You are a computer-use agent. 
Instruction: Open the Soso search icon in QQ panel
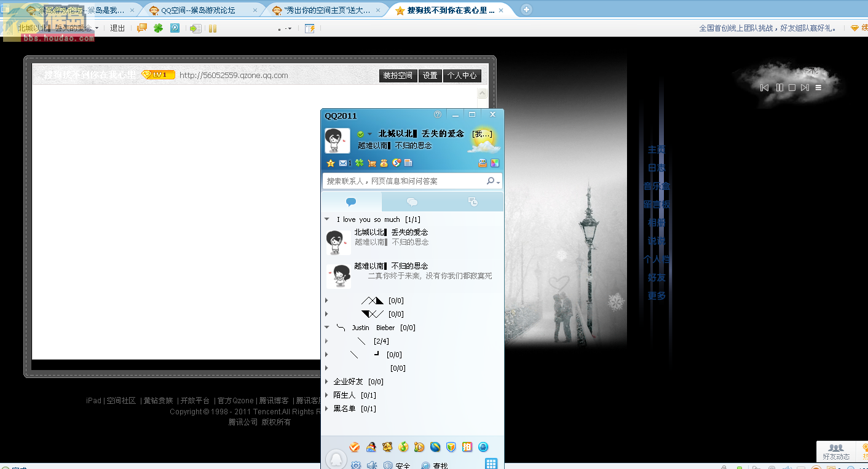click(397, 163)
